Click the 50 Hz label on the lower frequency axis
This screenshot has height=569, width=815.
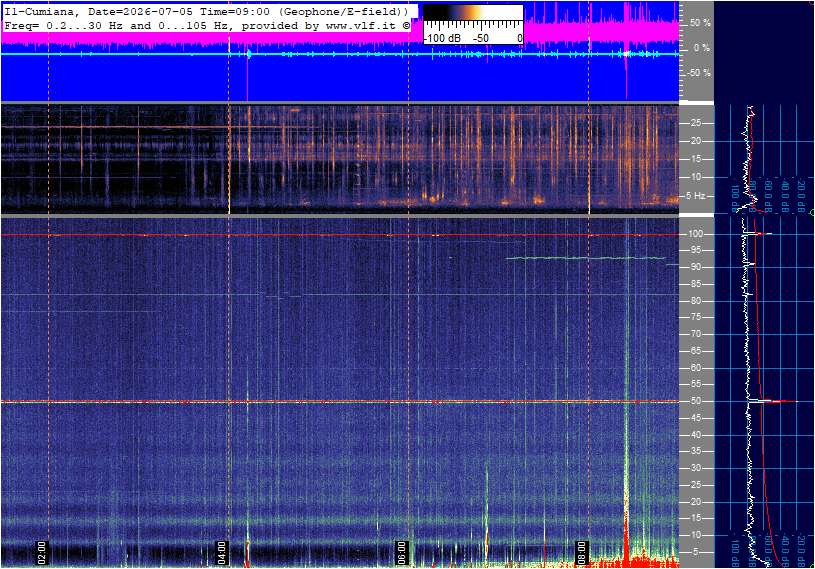(x=695, y=401)
